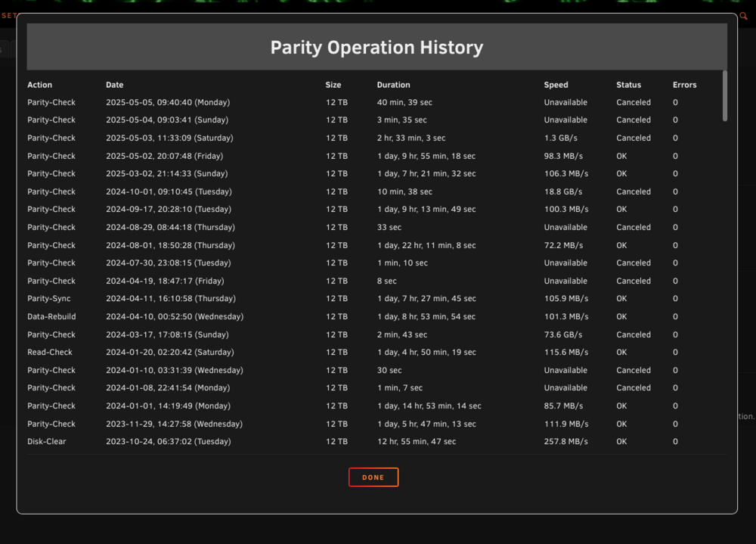
Task: Select date 2025-05-02, 20:07:48 (Friday)
Action: [164, 156]
